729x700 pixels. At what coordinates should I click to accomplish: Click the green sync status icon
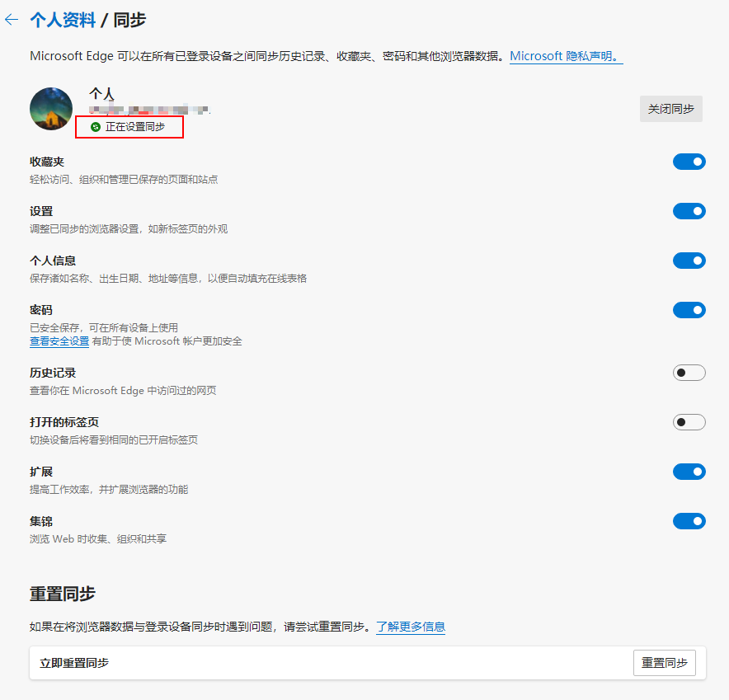(96, 127)
